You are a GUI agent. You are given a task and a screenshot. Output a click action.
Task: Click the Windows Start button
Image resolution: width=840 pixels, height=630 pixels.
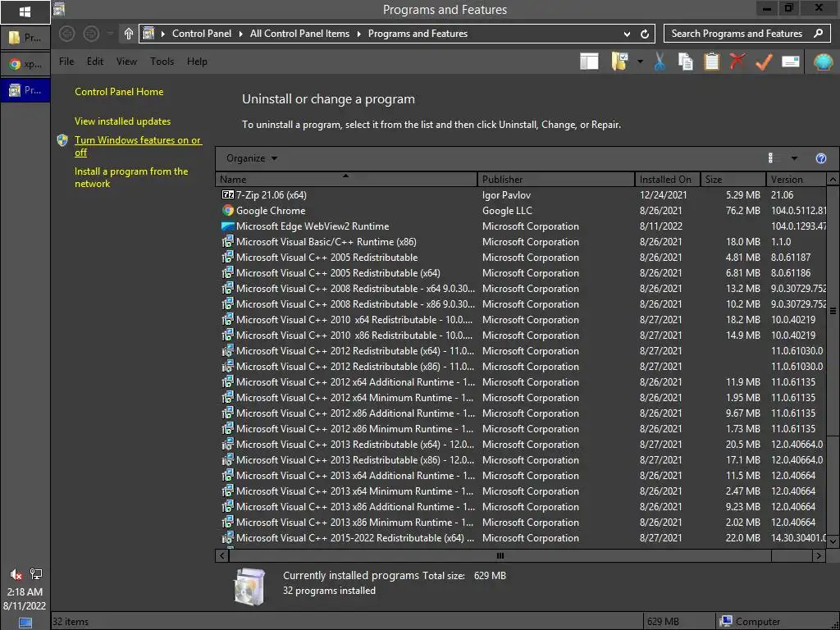click(x=25, y=11)
